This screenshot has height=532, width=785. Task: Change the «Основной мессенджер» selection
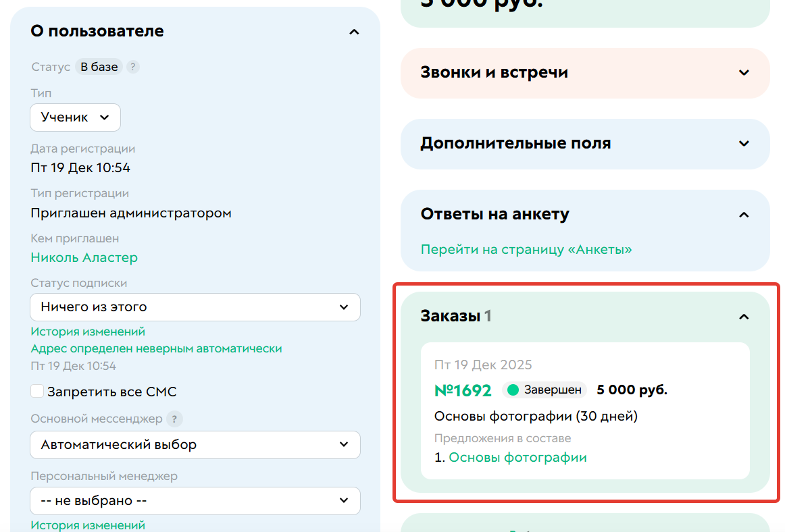coord(195,445)
